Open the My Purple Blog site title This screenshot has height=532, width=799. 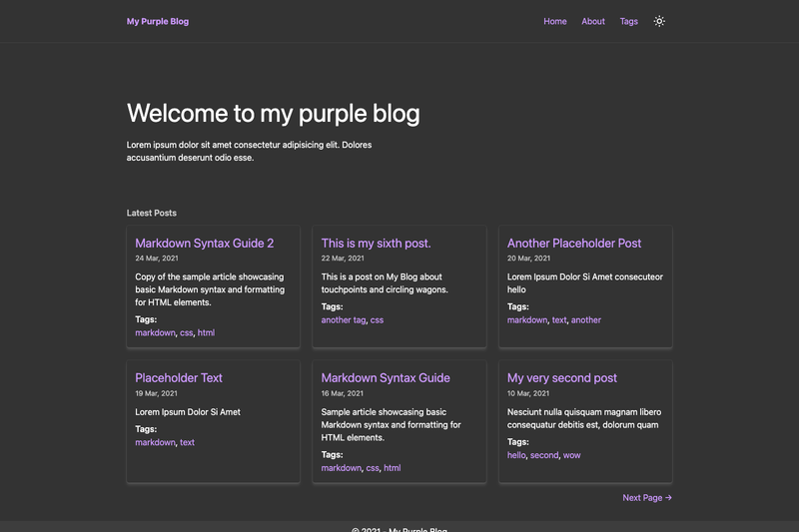158,21
